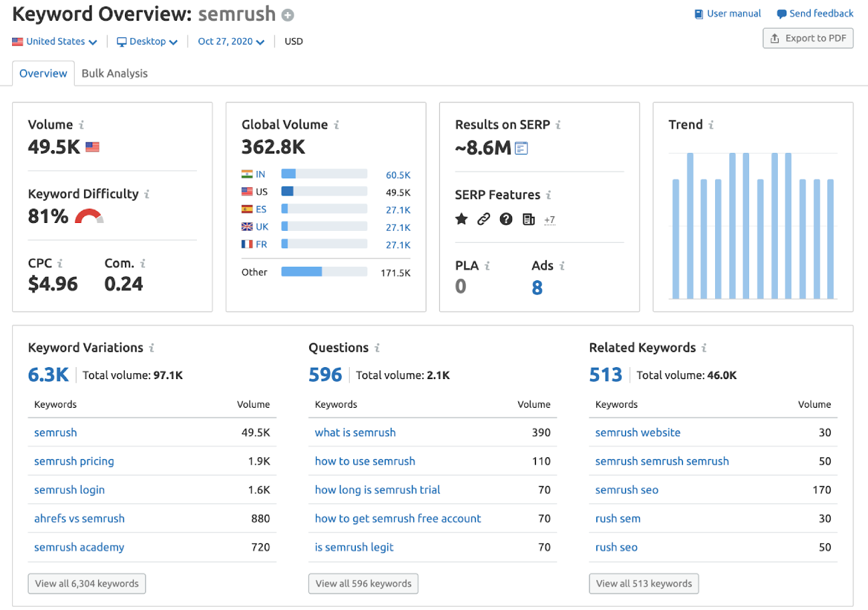Click the news document SERP feature icon
This screenshot has height=610, width=868.
tap(528, 219)
